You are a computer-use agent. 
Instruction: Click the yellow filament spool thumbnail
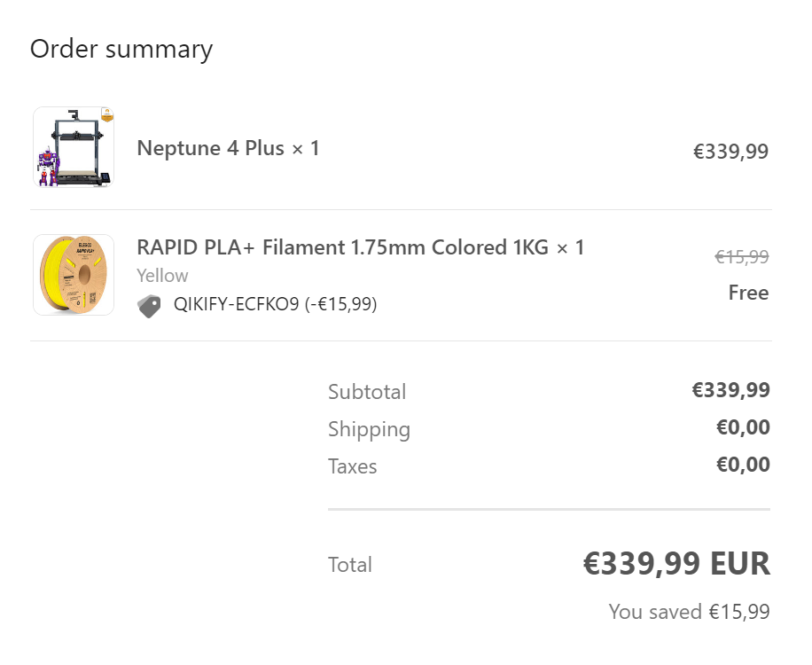click(74, 275)
